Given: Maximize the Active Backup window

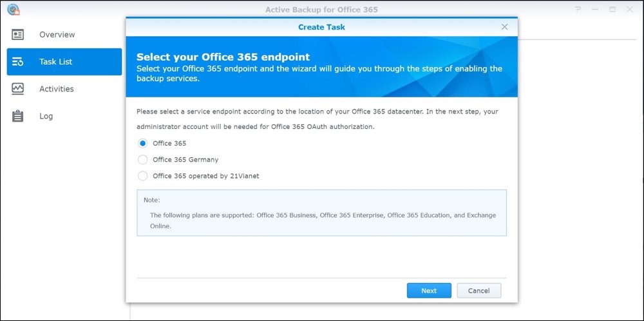Looking at the screenshot, I should point(612,9).
